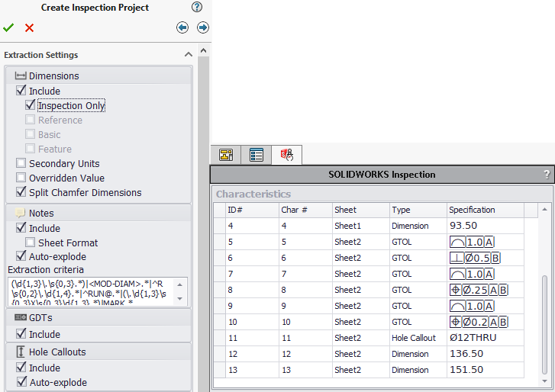Screen dimensions: 555x392
Task: Select the 93.50 specification cell
Action: click(x=486, y=226)
